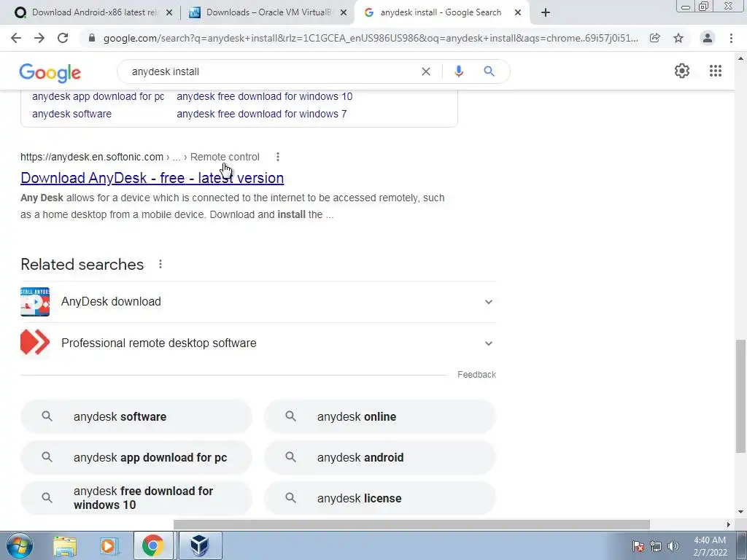Submit search with the magnifier icon
This screenshot has width=747, height=560.
pos(489,71)
